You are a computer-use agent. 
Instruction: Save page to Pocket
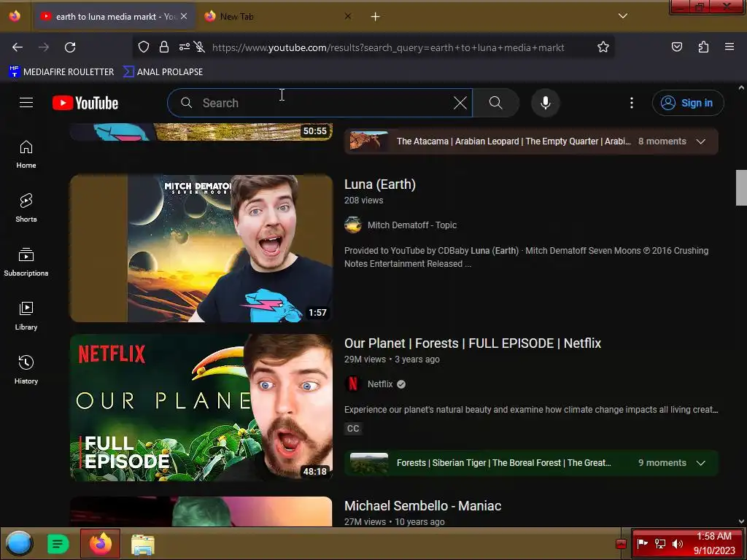coord(677,47)
